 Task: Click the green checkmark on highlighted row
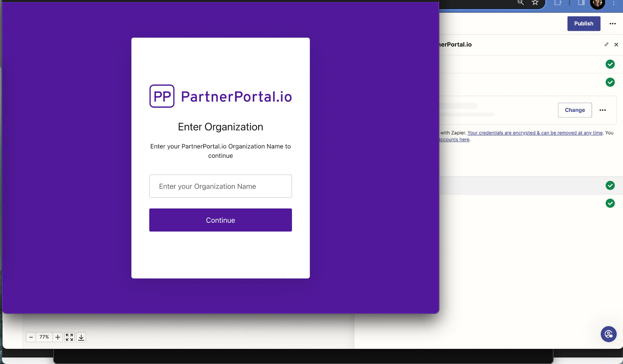pos(610,186)
